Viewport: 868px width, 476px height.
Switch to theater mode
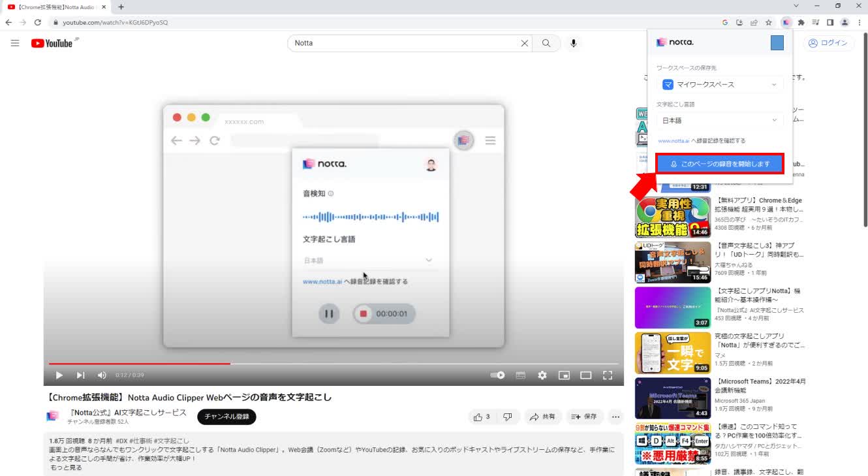coord(585,375)
